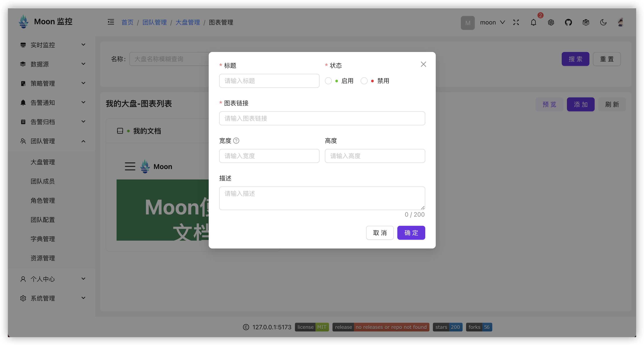
Task: Click the release badge in footer
Action: (381, 327)
